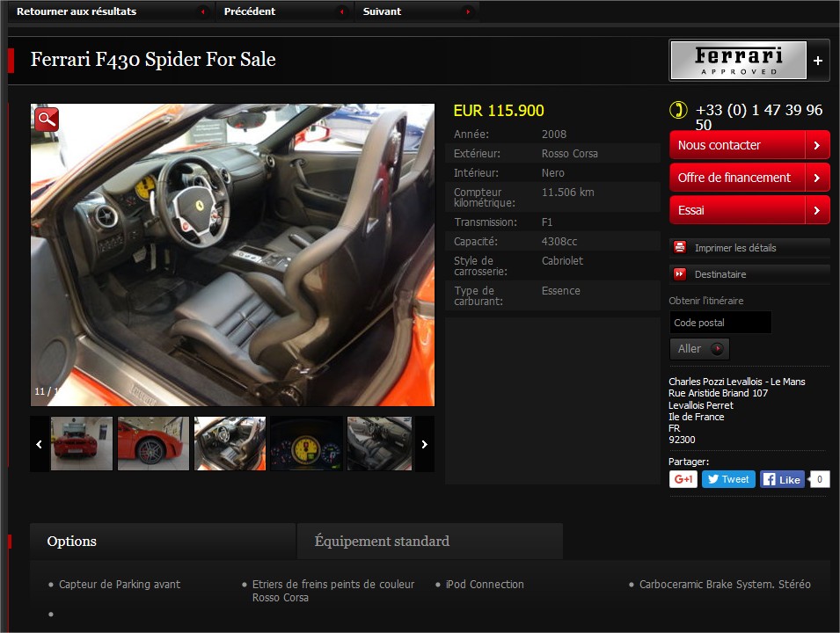Click Destinataire link
Viewport: 840px width, 633px height.
click(x=720, y=274)
